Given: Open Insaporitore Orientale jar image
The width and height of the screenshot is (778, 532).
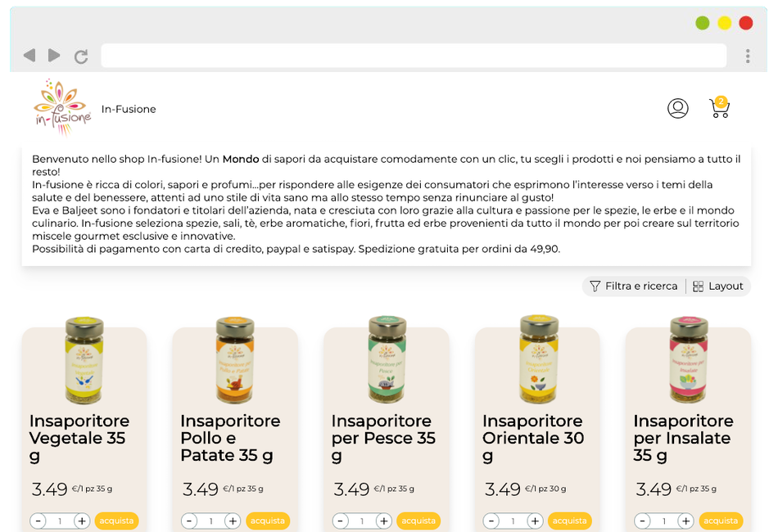Looking at the screenshot, I should [538, 359].
